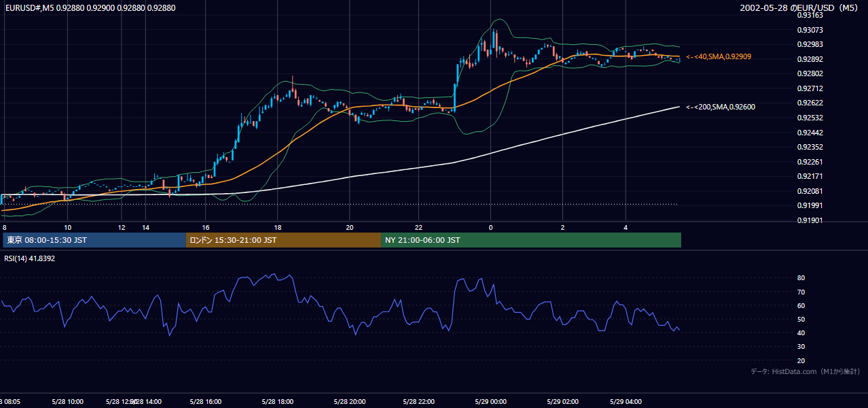Screen dimensions: 868x408
Task: Click hour tick 12 on the price chart axis
Action: (x=122, y=227)
